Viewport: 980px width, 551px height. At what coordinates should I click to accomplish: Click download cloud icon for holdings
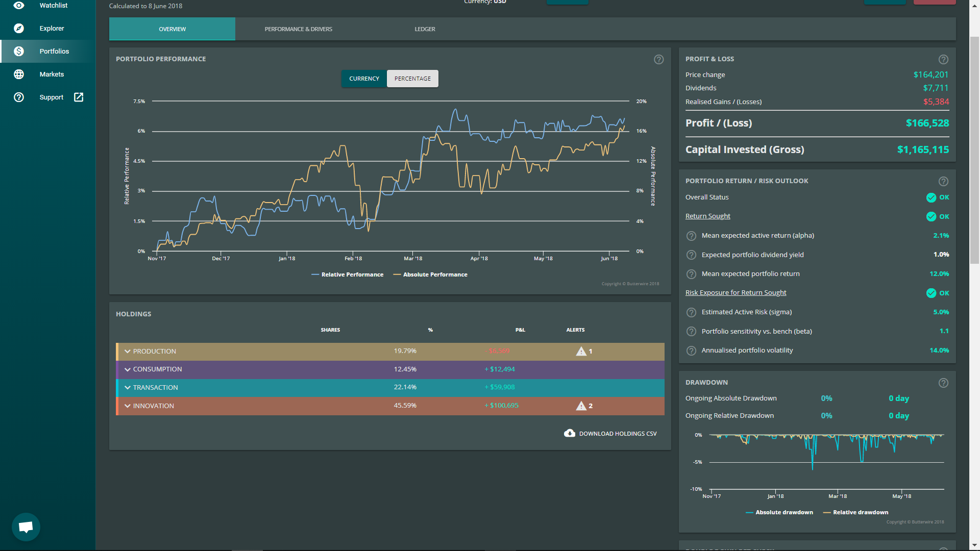570,433
